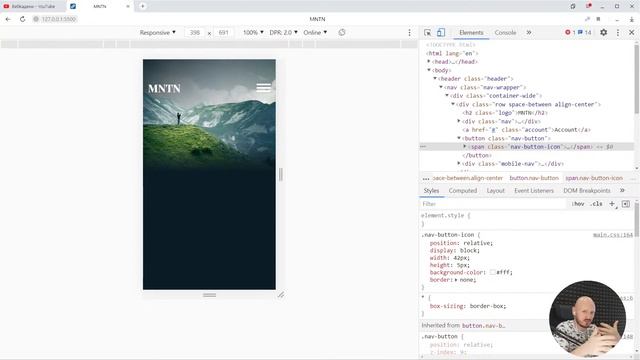The image size is (640, 360).
Task: Expand the border shorthand property triangle
Action: pos(456,280)
